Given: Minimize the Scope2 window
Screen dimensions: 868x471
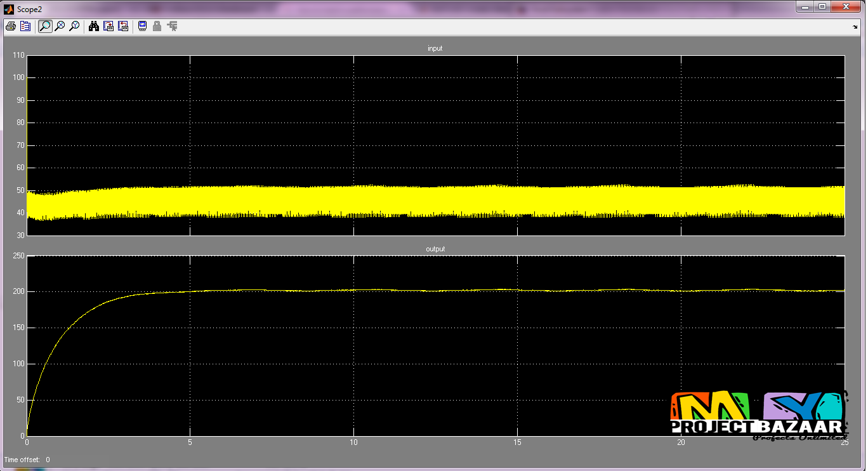Looking at the screenshot, I should pyautogui.click(x=805, y=6).
